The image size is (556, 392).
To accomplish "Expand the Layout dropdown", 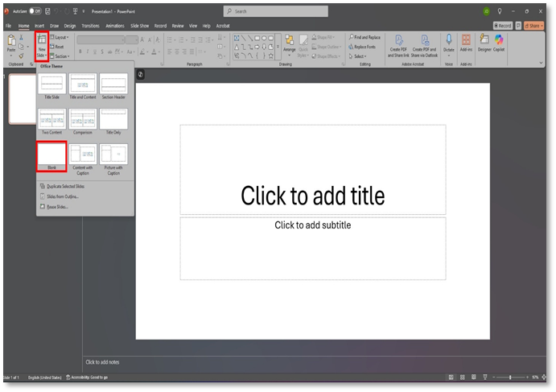I will point(60,37).
